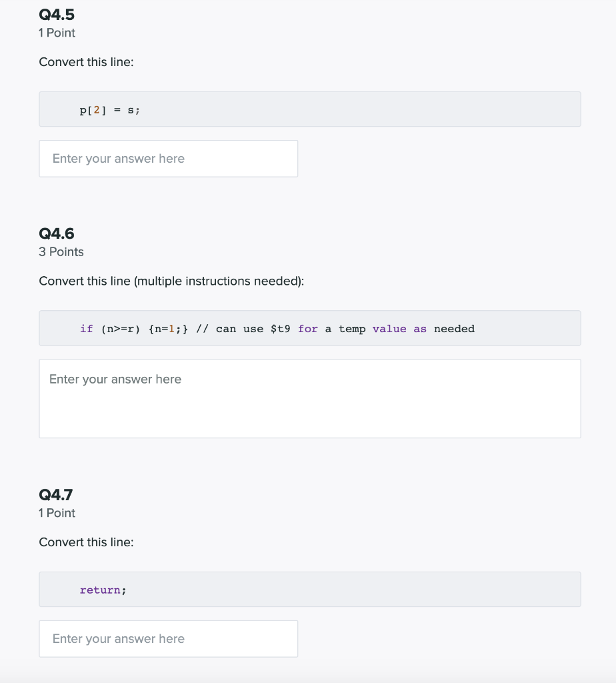Click the Q4.6 answer text area
Viewport: 616px width, 683px height.
(309, 397)
